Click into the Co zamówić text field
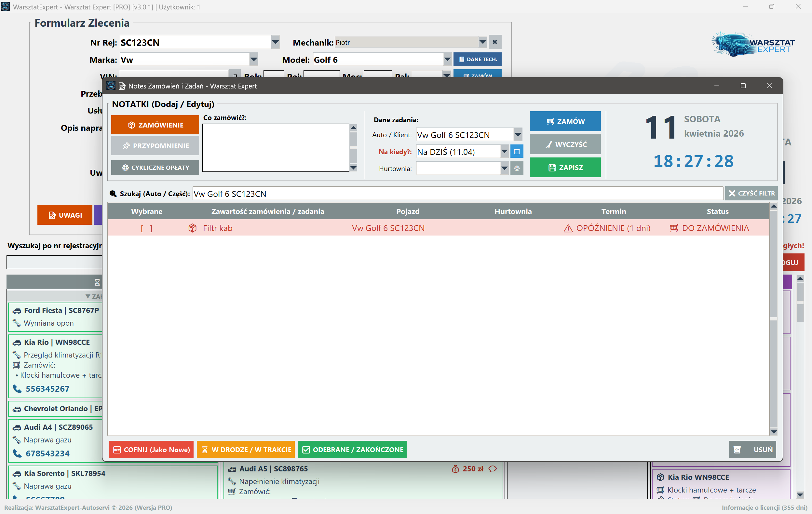The width and height of the screenshot is (812, 514). point(276,147)
